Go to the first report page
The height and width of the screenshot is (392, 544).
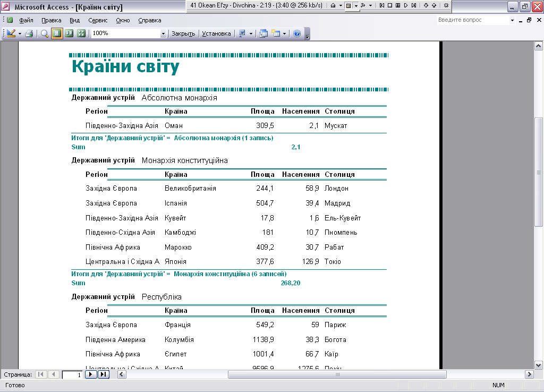(41, 374)
